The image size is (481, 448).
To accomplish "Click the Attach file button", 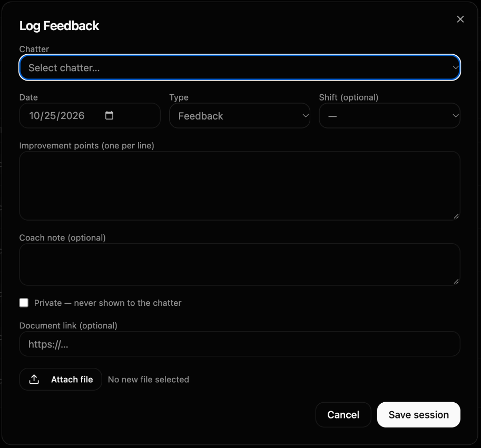I will (61, 380).
